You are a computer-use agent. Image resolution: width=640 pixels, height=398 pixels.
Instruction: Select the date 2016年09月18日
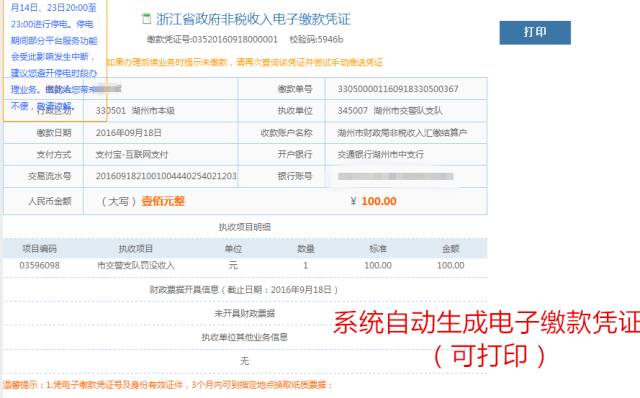click(x=129, y=133)
